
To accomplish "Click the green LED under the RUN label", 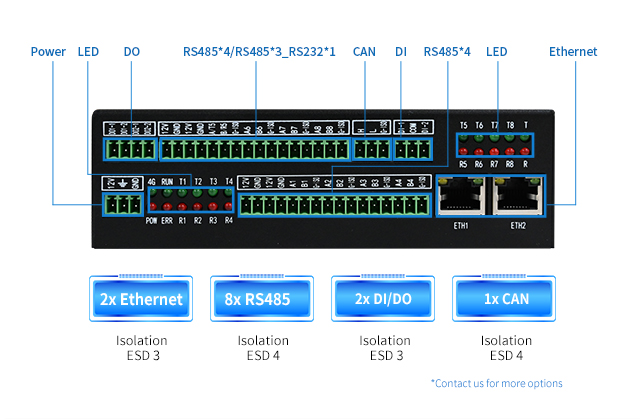I will click(x=167, y=193).
